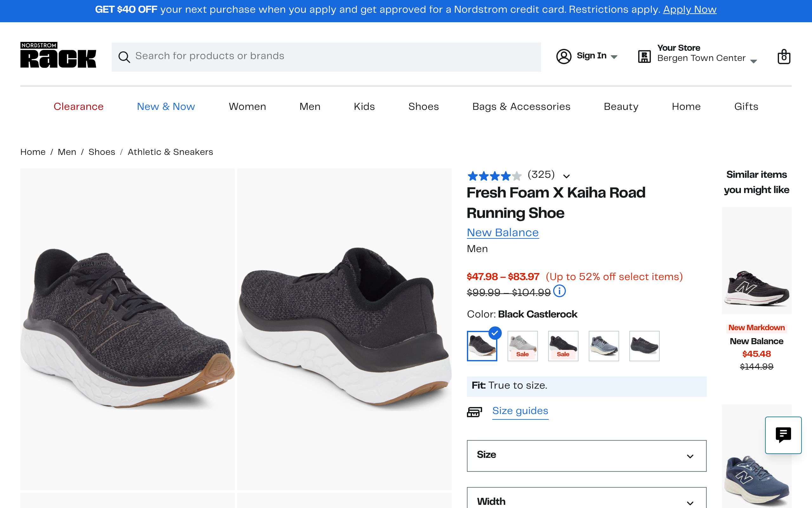This screenshot has width=812, height=508.
Task: Open the Gifts menu
Action: click(x=746, y=106)
